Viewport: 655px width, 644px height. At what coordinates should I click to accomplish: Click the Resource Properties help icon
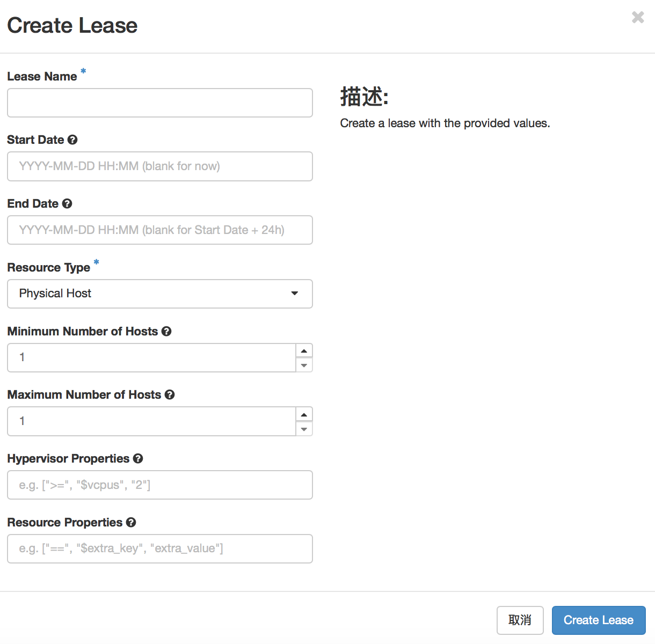click(131, 523)
